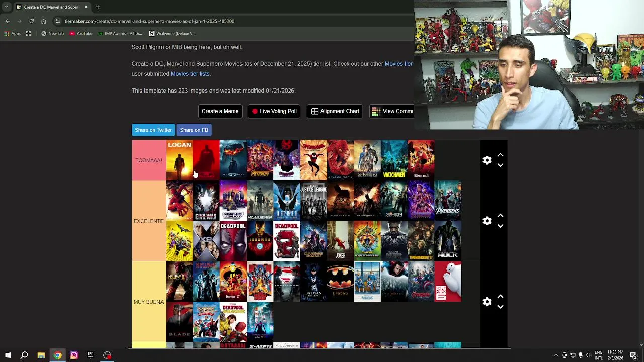Image resolution: width=644 pixels, height=362 pixels.
Task: Move MUY BUENA tier up with arrow
Action: (500, 297)
